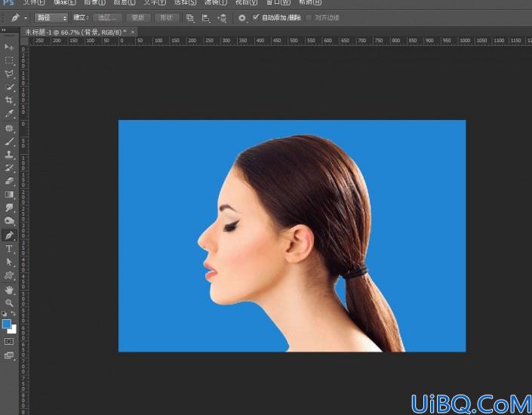Select the Hand tool

click(x=9, y=290)
